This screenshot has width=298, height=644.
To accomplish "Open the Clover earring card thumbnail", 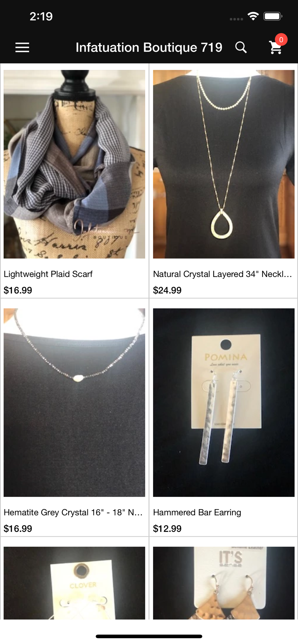I will pos(74,583).
